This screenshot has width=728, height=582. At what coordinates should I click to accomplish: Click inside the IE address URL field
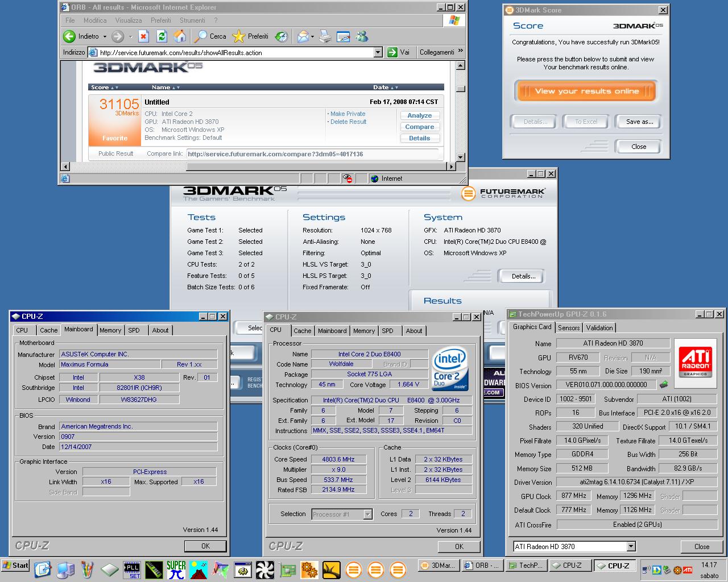(231, 52)
